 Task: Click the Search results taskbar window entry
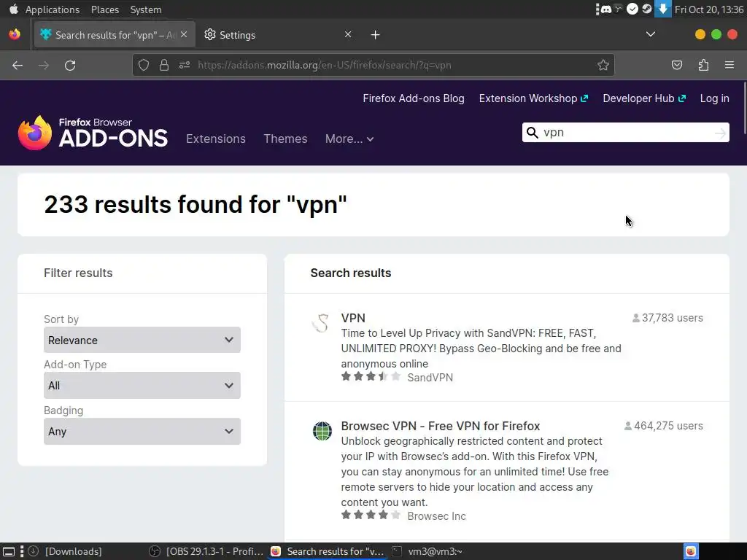pyautogui.click(x=328, y=551)
